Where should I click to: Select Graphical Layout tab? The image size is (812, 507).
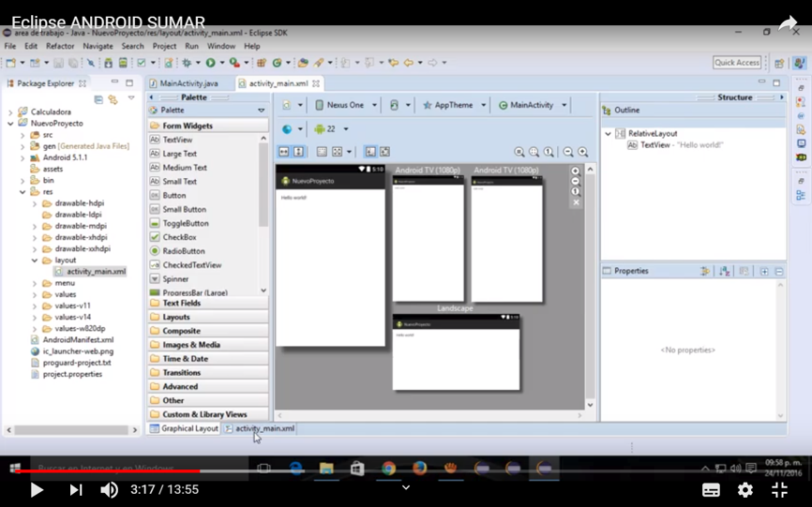(185, 428)
